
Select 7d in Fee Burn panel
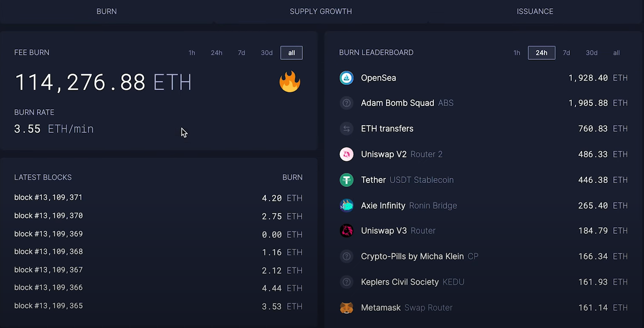click(241, 53)
